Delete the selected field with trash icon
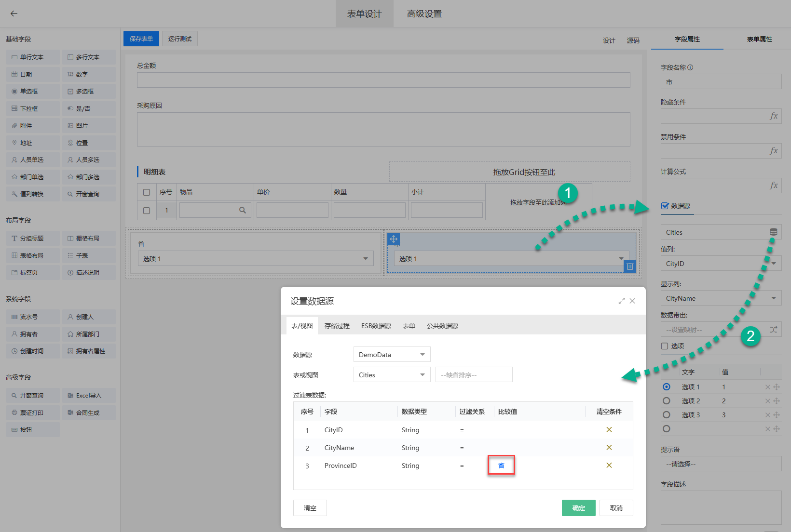This screenshot has width=791, height=532. click(629, 266)
